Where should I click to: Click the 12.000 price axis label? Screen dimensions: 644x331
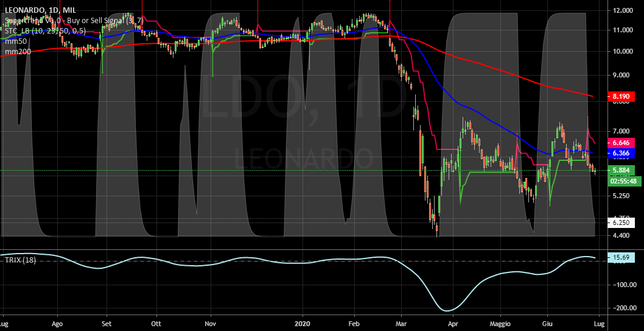622,10
